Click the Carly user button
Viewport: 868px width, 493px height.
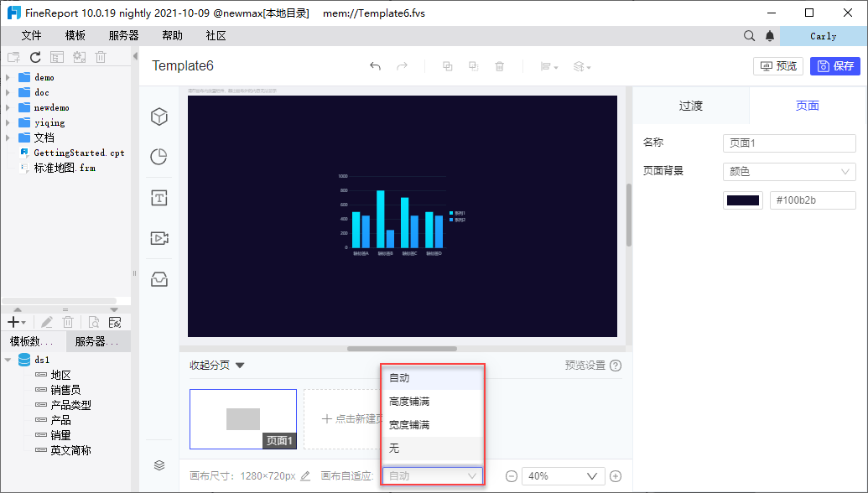coord(824,36)
